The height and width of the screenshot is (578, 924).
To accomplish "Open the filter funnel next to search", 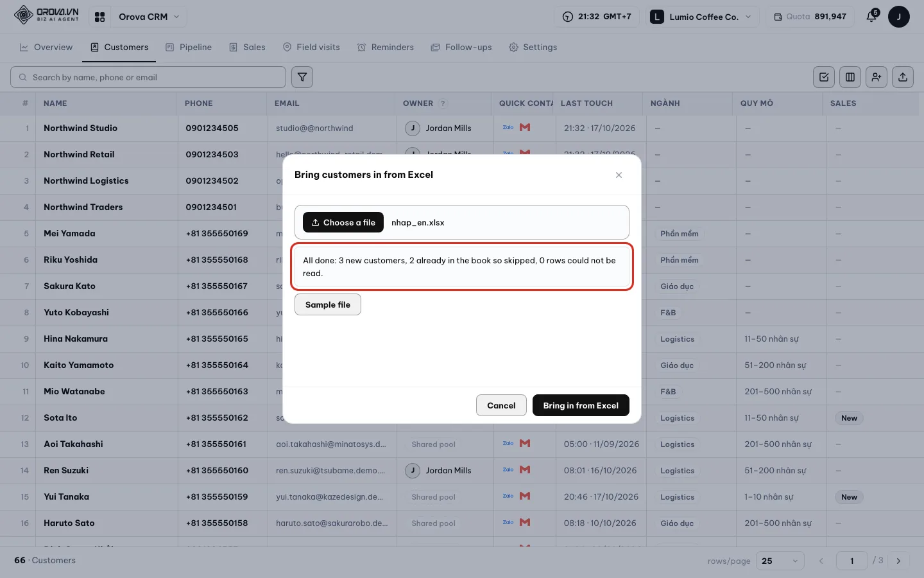I will click(302, 77).
